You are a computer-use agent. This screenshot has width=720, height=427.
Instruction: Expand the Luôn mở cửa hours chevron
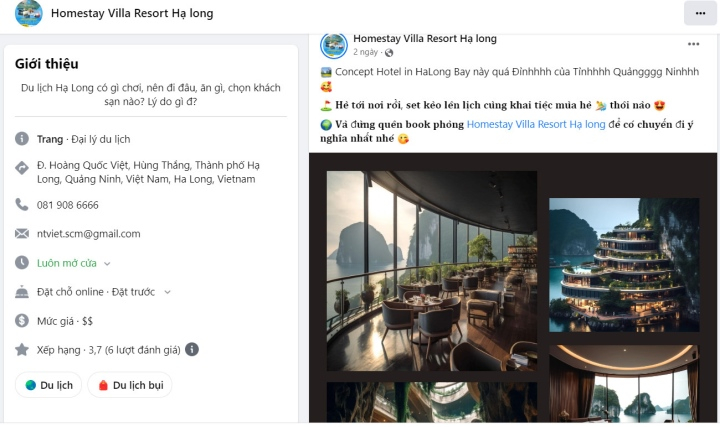click(x=107, y=264)
